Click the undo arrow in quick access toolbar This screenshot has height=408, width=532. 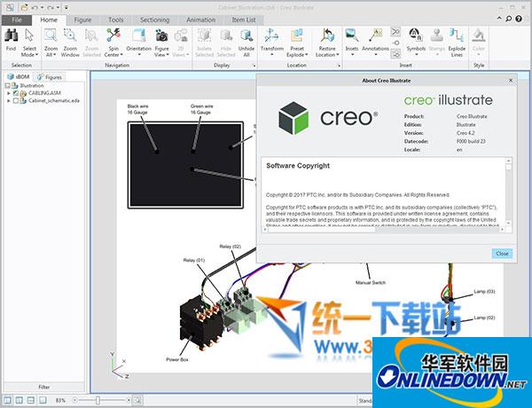click(35, 7)
